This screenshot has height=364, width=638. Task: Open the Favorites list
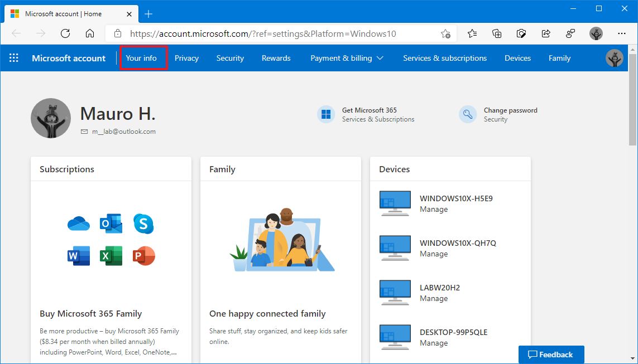point(472,33)
